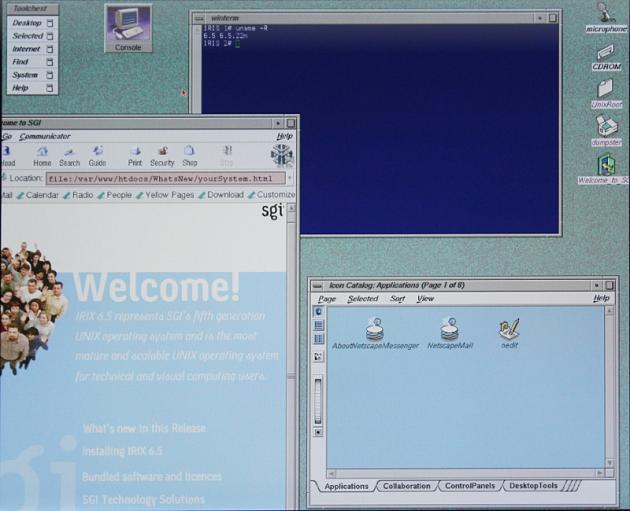Image resolution: width=630 pixels, height=511 pixels.
Task: Switch to the DesktopTools tab
Action: point(534,486)
